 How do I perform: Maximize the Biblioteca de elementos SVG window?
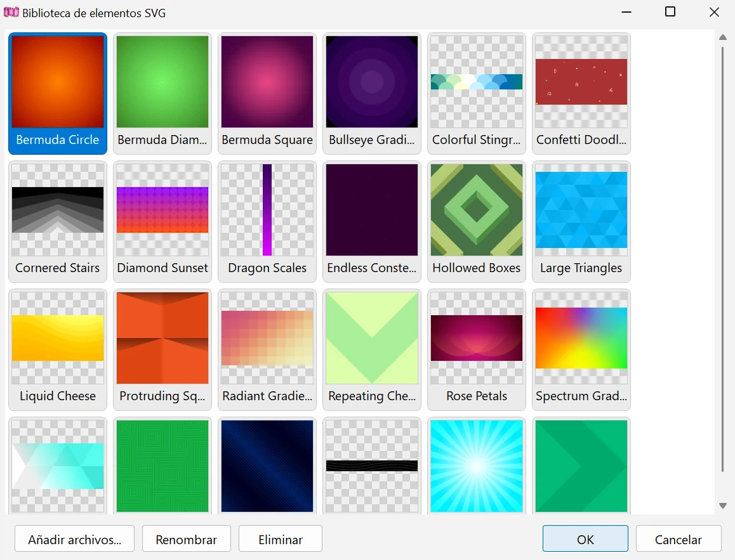[670, 11]
